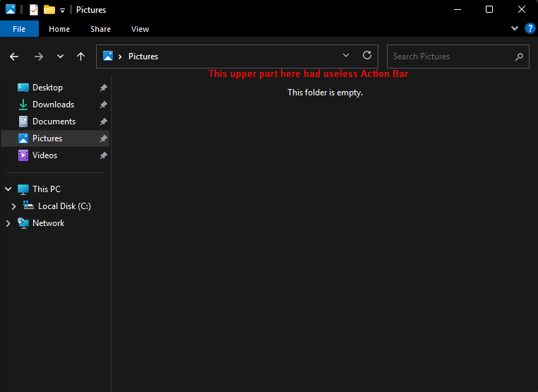Open Local Disk (C:)
538x392 pixels.
[x=64, y=206]
